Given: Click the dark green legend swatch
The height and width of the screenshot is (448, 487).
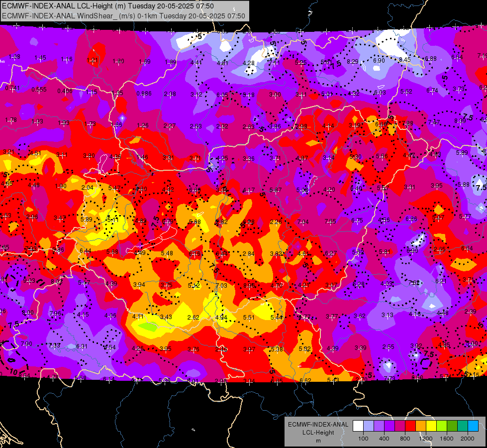Looking at the screenshot, I should click(x=452, y=426).
